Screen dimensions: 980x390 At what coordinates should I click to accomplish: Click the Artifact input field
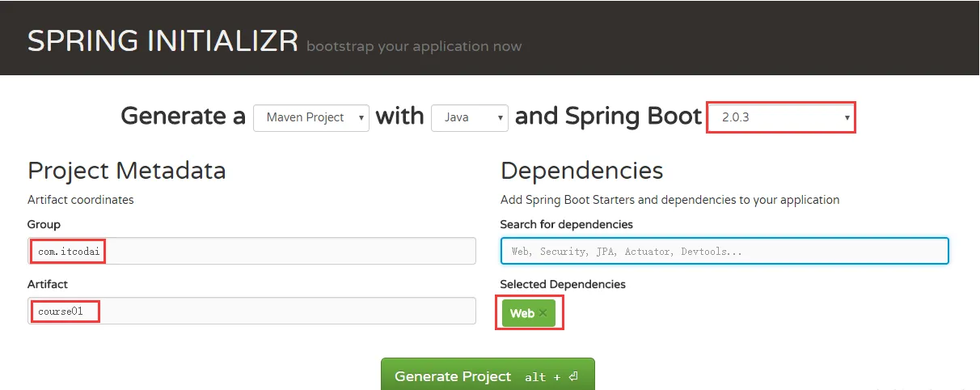pyautogui.click(x=251, y=311)
